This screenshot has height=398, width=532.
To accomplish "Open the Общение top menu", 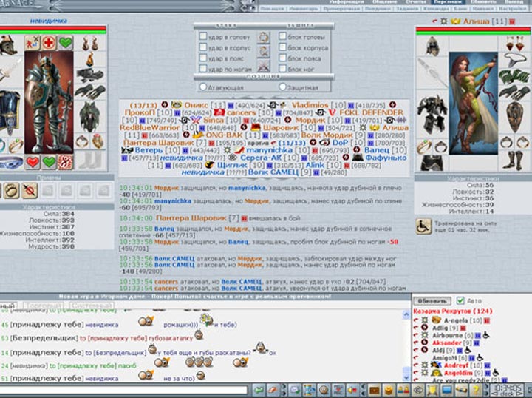I will coord(386,2).
